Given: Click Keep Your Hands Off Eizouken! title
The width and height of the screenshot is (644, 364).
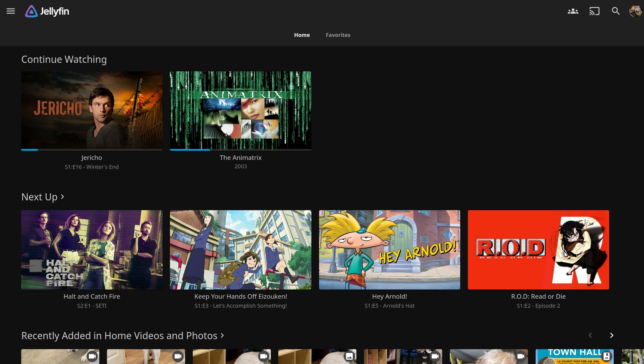Looking at the screenshot, I should pos(241,296).
